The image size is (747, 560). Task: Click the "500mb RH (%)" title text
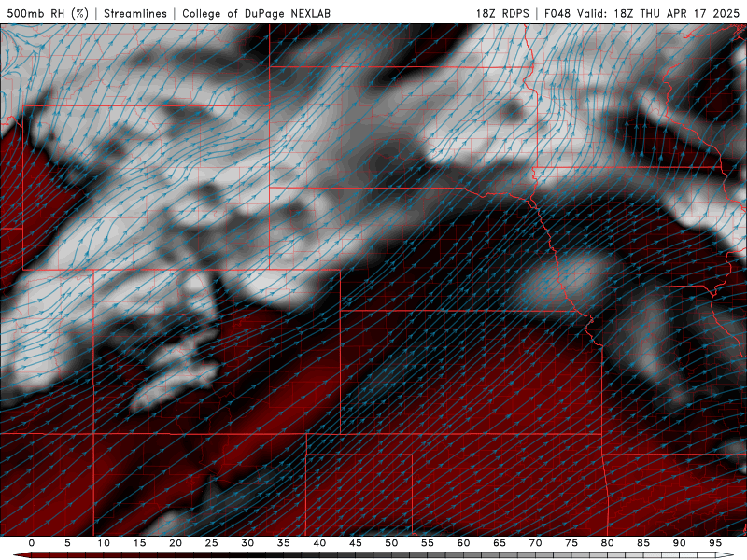[x=48, y=13]
